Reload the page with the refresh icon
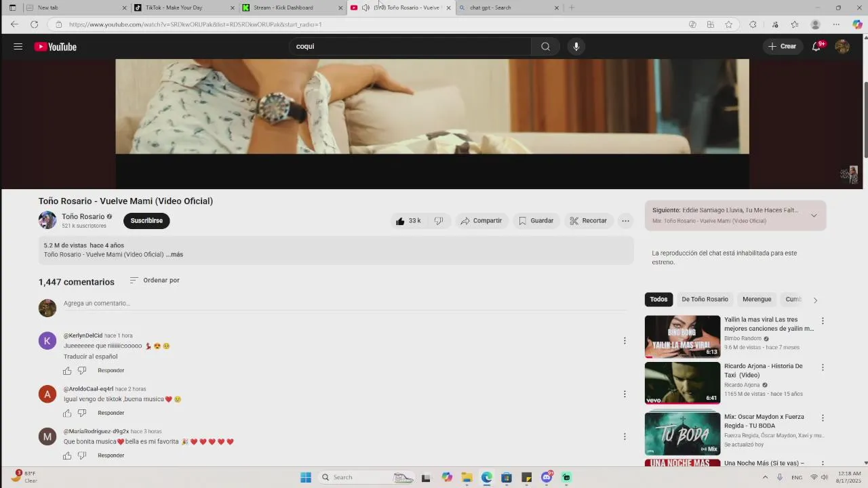 point(34,24)
